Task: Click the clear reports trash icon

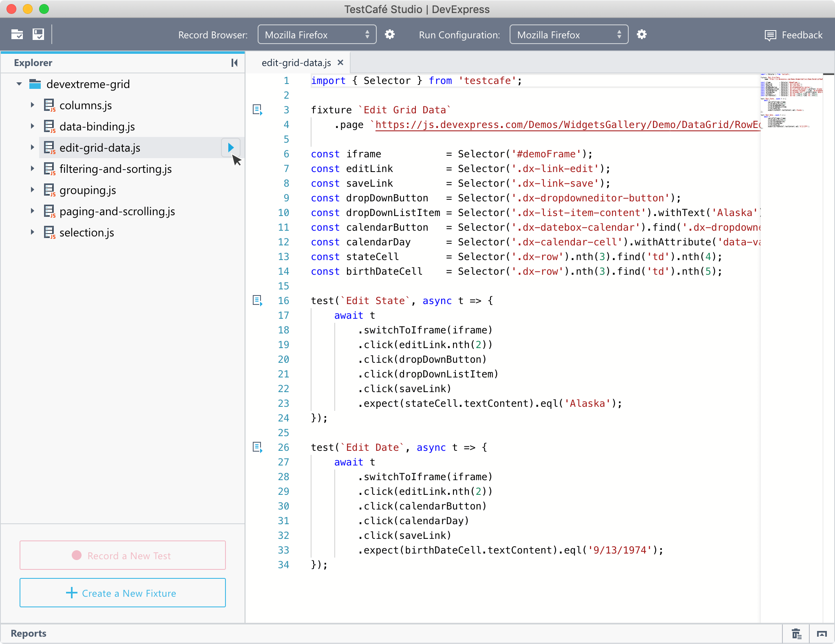Action: click(x=796, y=634)
